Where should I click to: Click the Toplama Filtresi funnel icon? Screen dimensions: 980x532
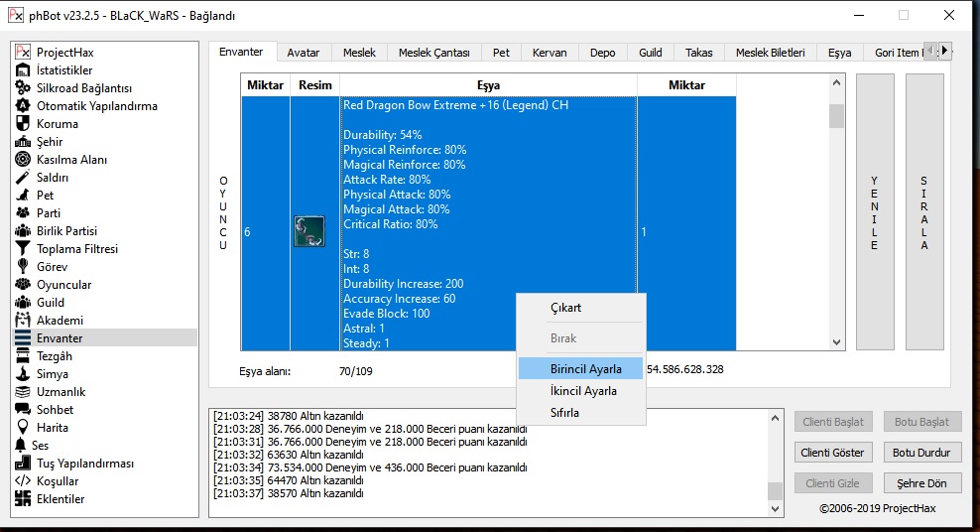point(23,249)
